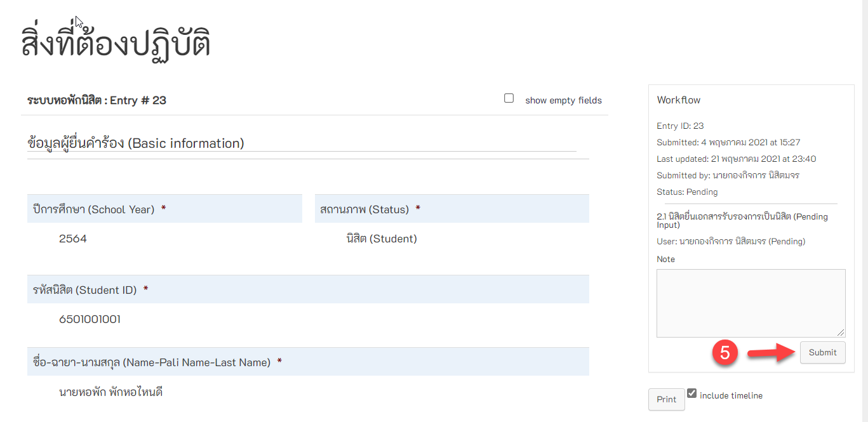Click the Basic information section heading
Image resolution: width=868 pixels, height=422 pixels.
136,143
